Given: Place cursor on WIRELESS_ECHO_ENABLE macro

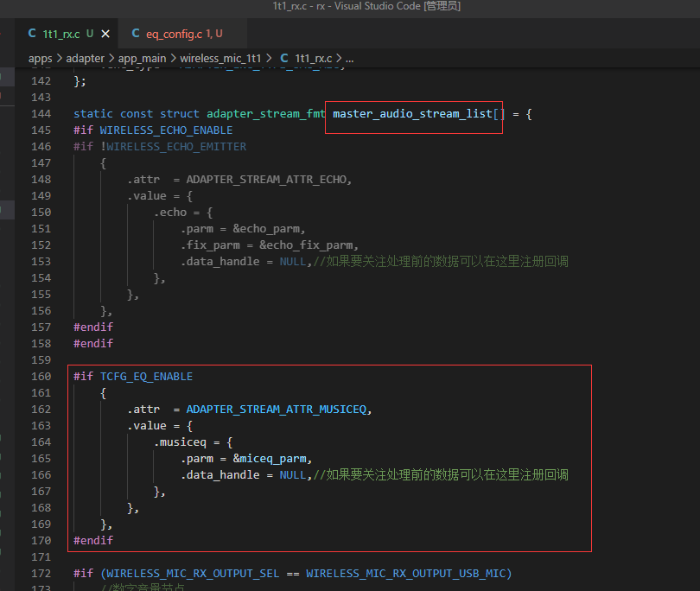Looking at the screenshot, I should 166,130.
